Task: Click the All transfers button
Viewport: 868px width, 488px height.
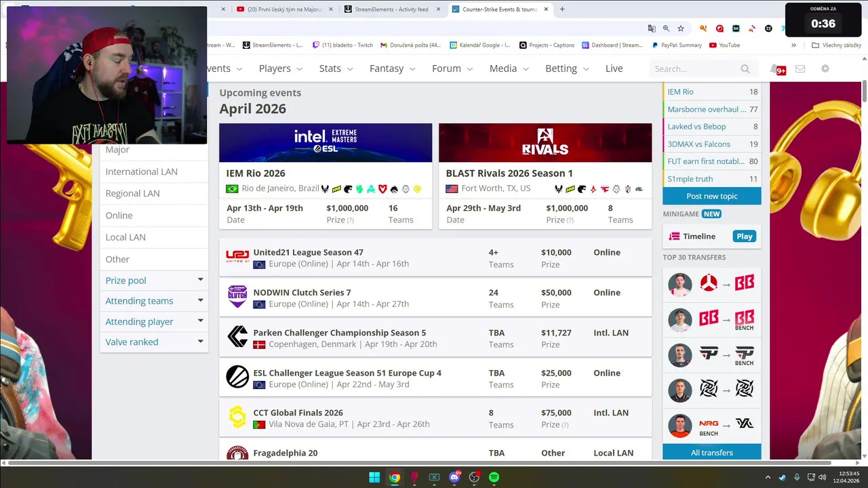Action: coord(712,453)
